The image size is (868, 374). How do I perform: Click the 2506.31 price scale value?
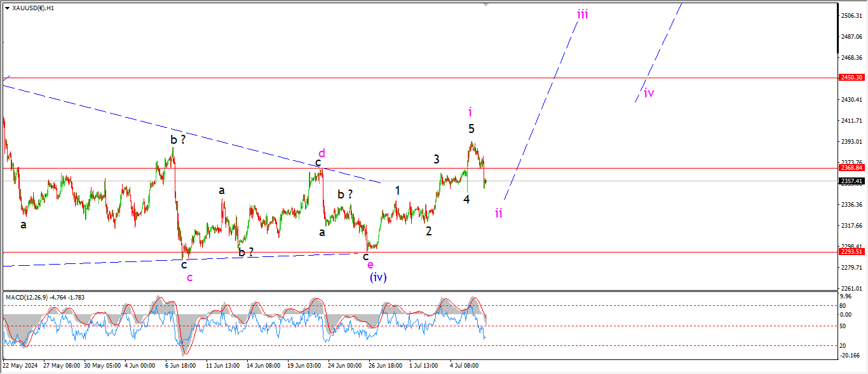(x=851, y=16)
